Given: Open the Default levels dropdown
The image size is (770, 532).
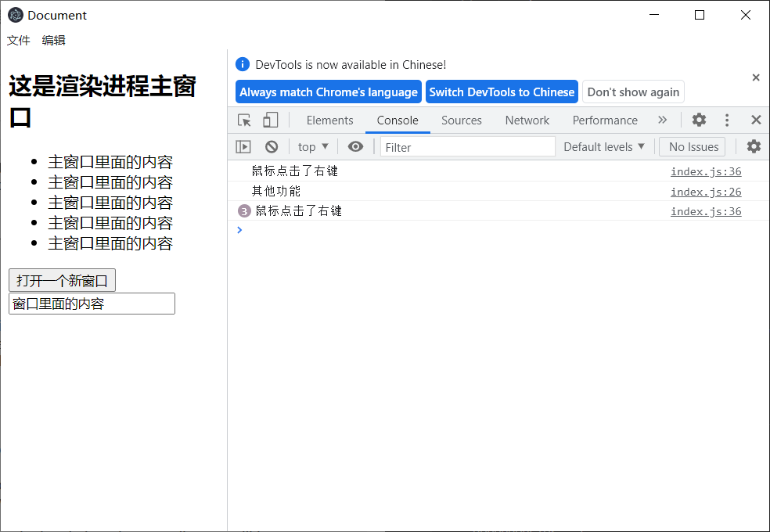Looking at the screenshot, I should [603, 146].
